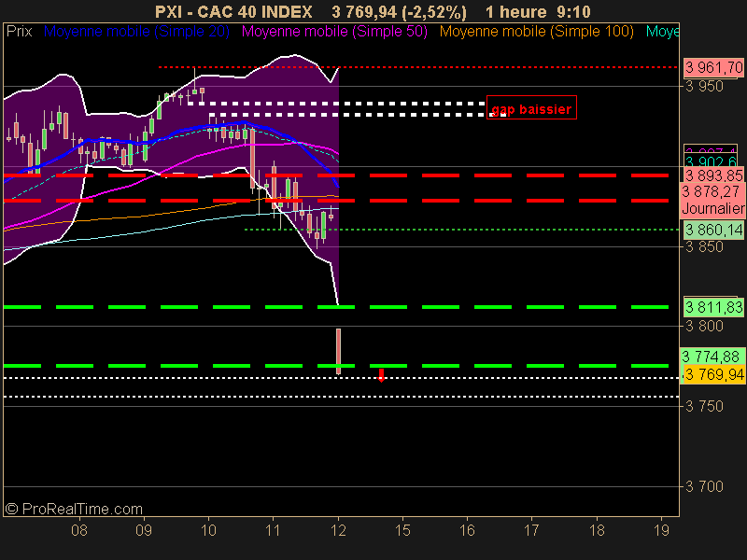Click date '11' on the time axis
Screen dimensions: 747x560
(273, 530)
